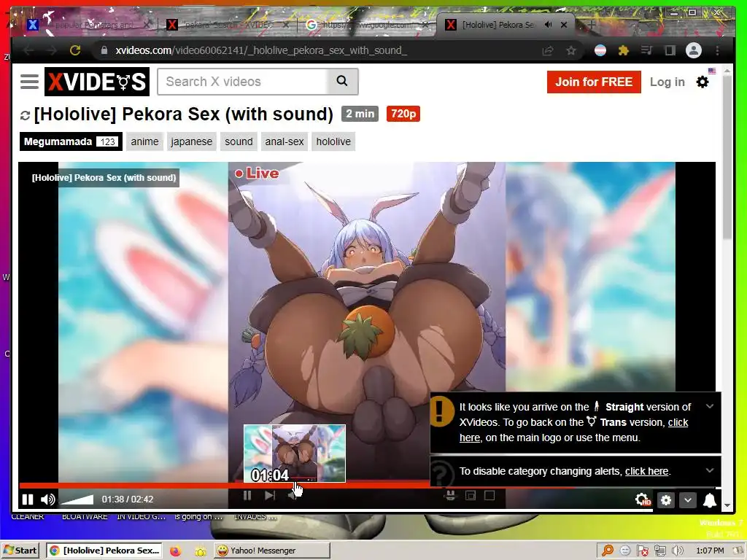The width and height of the screenshot is (747, 560).
Task: Pause the video with the player pause button
Action: (28, 499)
